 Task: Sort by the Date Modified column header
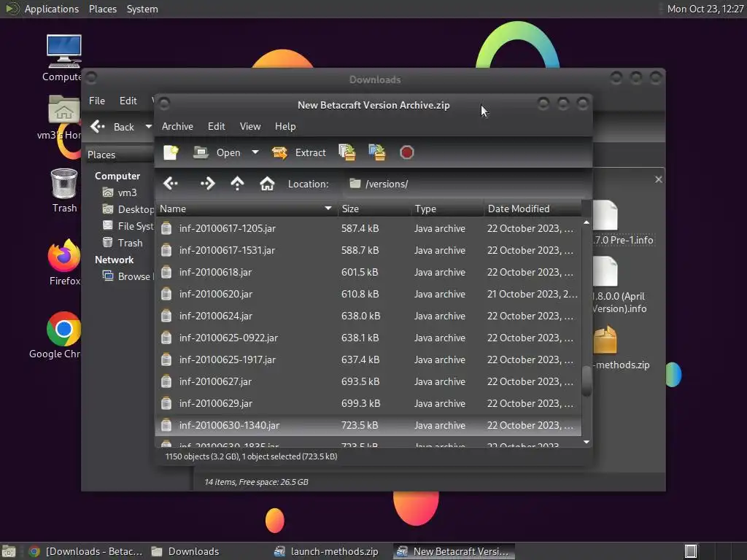[x=533, y=209]
